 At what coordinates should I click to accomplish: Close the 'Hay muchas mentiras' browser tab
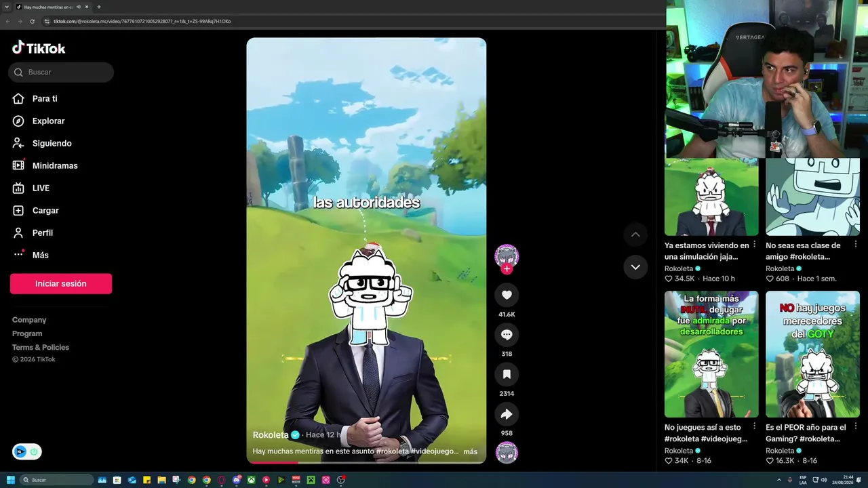tap(87, 7)
